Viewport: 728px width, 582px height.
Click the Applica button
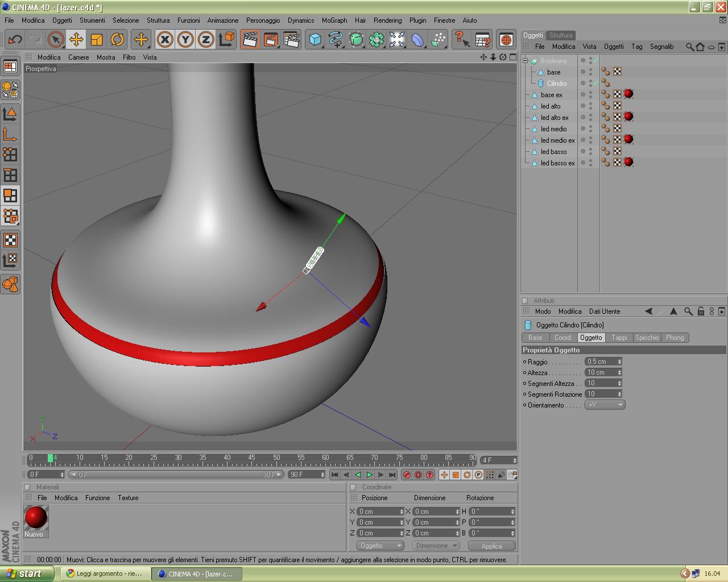tap(491, 546)
